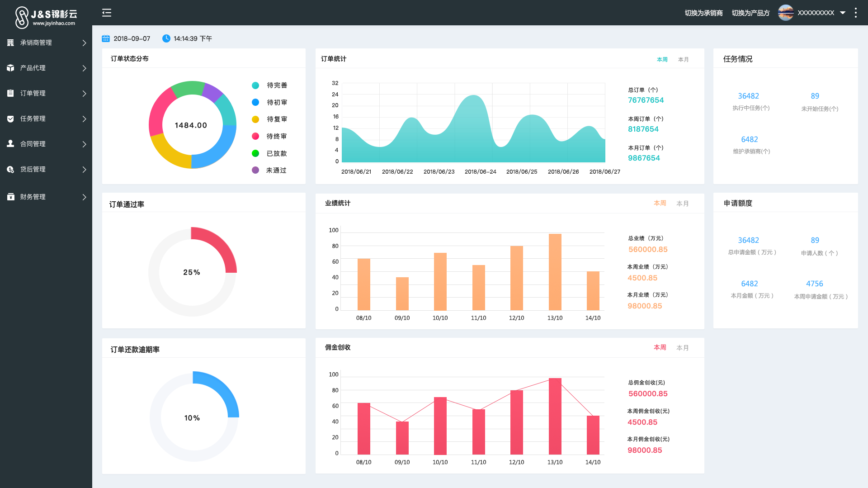
Task: Switch 订单统计 chart to 本月 tab
Action: tap(683, 60)
